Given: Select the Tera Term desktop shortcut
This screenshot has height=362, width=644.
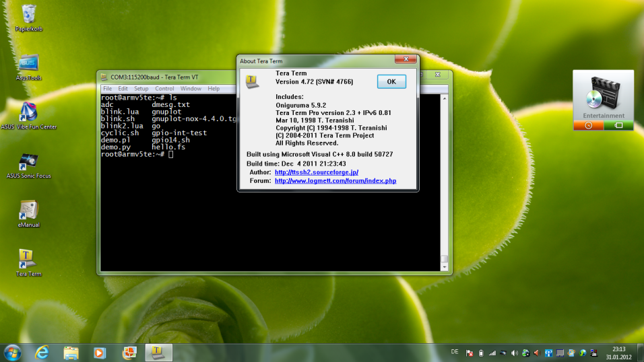Looking at the screenshot, I should [29, 262].
